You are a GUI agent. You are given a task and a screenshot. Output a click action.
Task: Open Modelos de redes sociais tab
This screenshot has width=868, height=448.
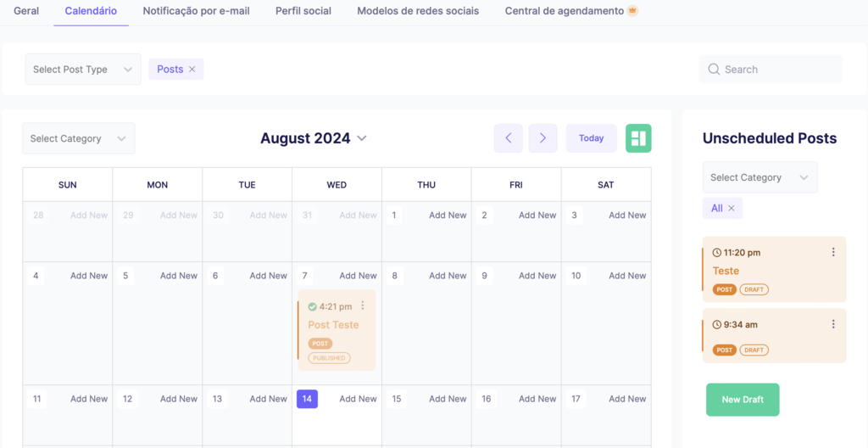(x=418, y=10)
